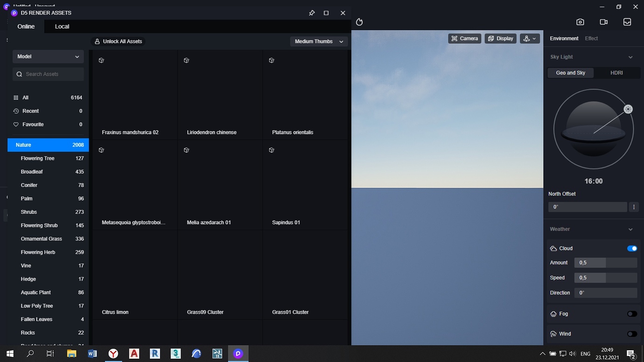Click the screenshot camera icon above Environment panel
The image size is (644, 362).
coord(580,21)
